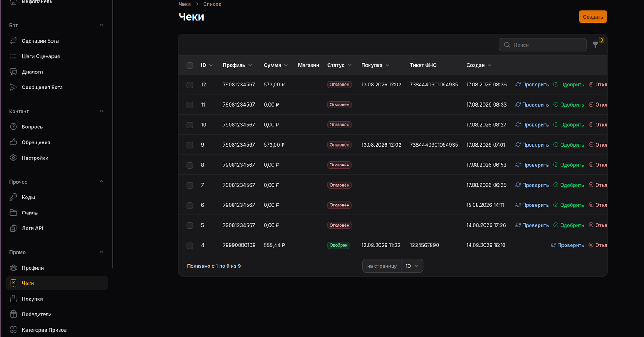Navigate to Логи API
The height and width of the screenshot is (337, 644).
click(x=57, y=228)
